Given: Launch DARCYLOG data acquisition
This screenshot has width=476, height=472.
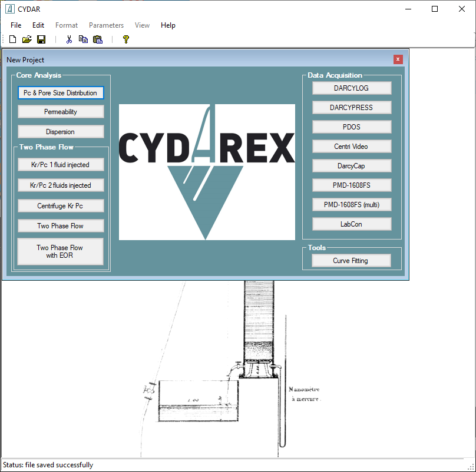Looking at the screenshot, I should pos(352,88).
